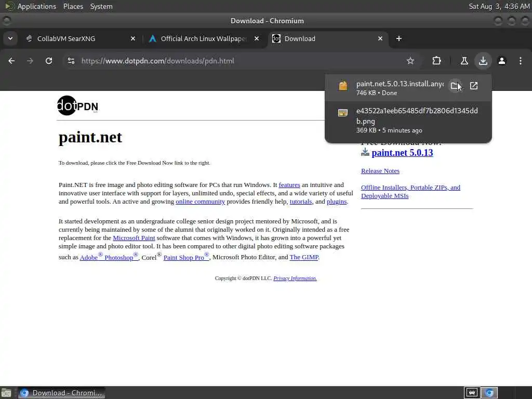532x399 pixels.
Task: Bookmark this page with the star icon
Action: [x=410, y=61]
